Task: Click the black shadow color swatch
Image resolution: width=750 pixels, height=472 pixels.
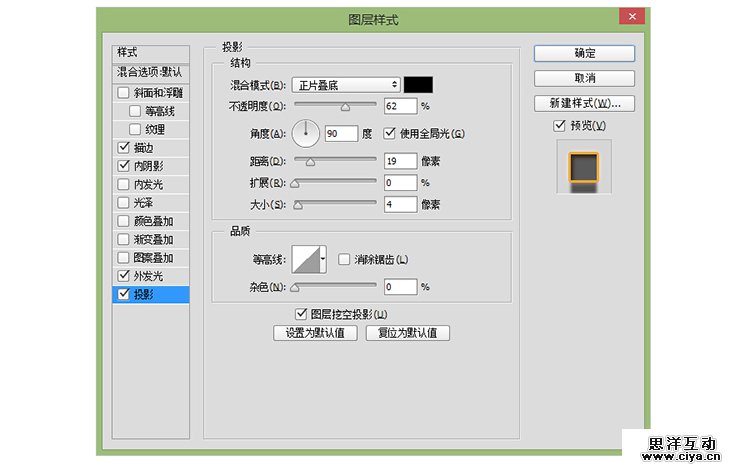Action: point(418,85)
